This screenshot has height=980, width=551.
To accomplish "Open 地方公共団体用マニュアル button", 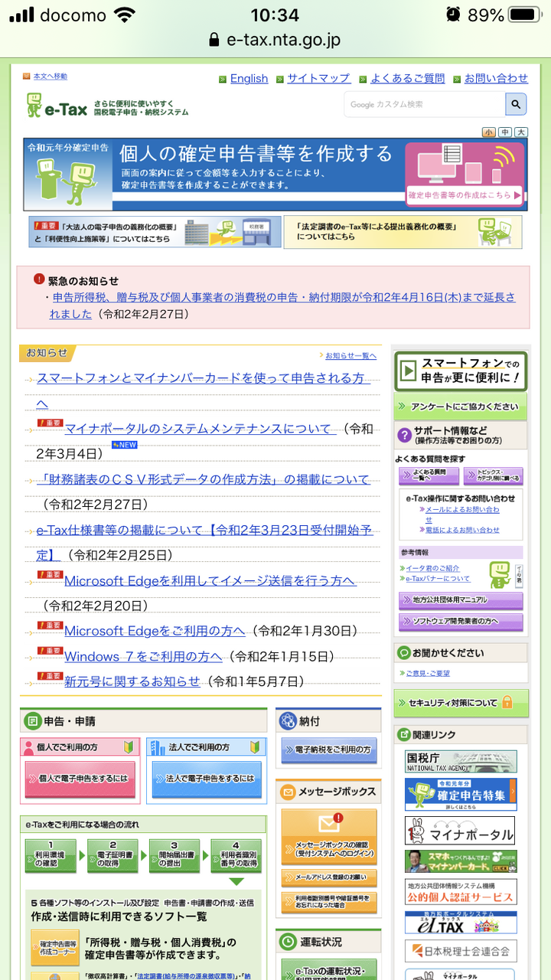I will click(x=461, y=599).
